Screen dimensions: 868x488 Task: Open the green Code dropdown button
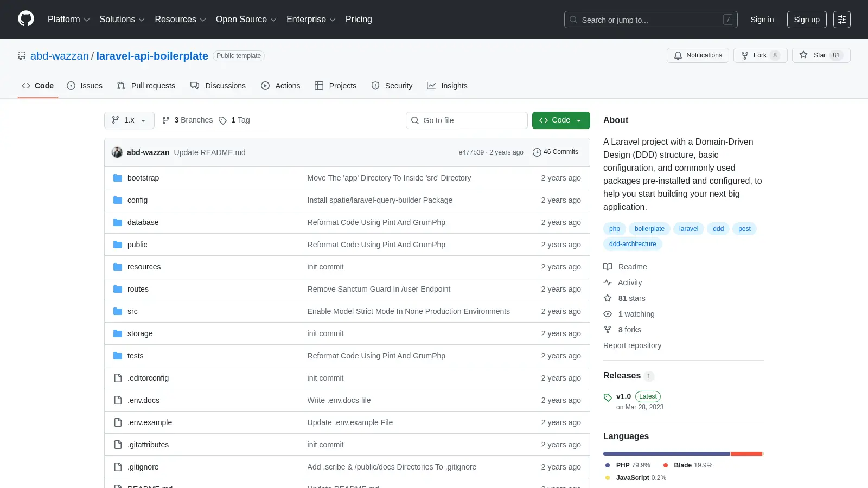click(x=561, y=120)
